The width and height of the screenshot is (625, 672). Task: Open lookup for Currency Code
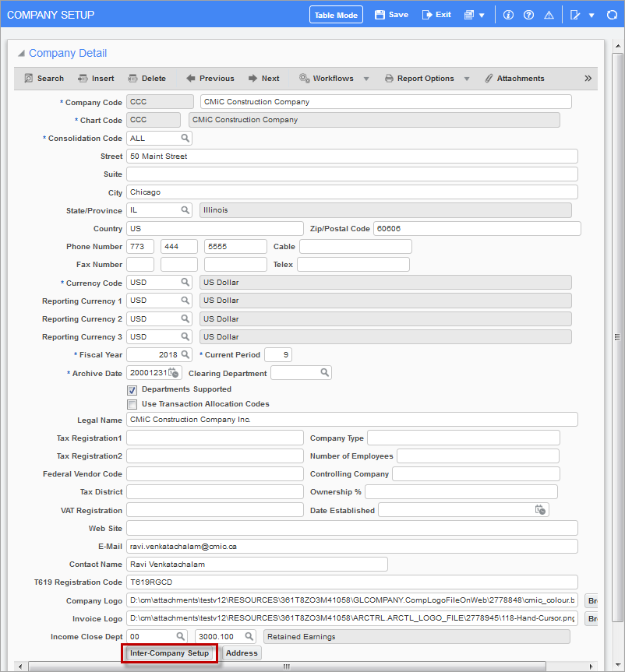click(185, 282)
